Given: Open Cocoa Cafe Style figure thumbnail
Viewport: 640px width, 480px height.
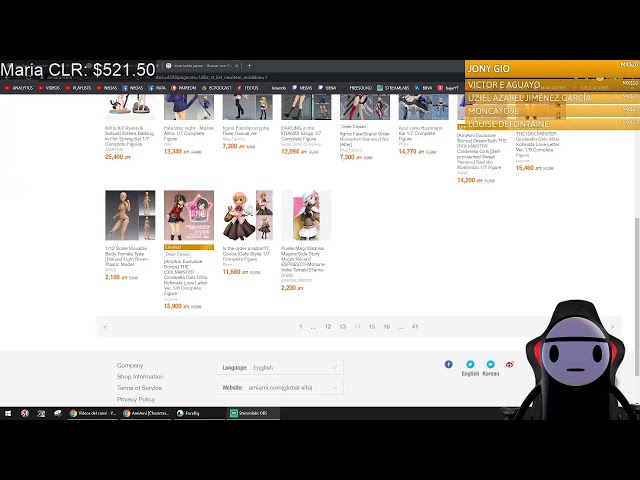Looking at the screenshot, I should [248, 215].
